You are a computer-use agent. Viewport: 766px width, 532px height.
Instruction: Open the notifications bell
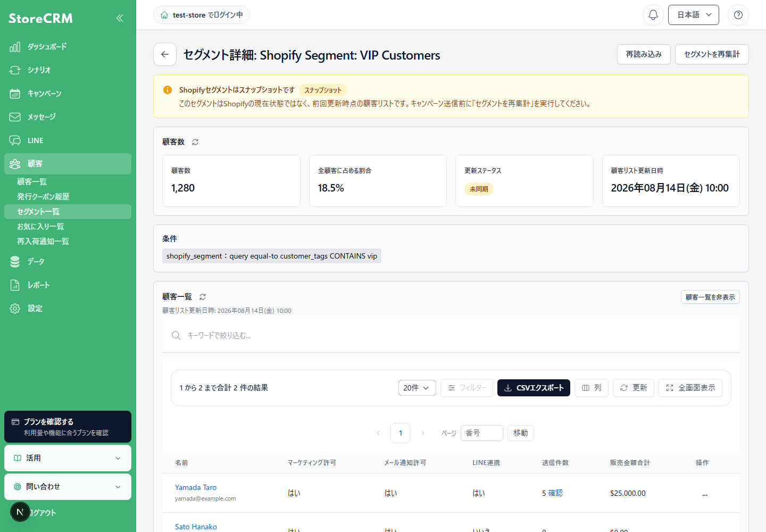point(653,15)
